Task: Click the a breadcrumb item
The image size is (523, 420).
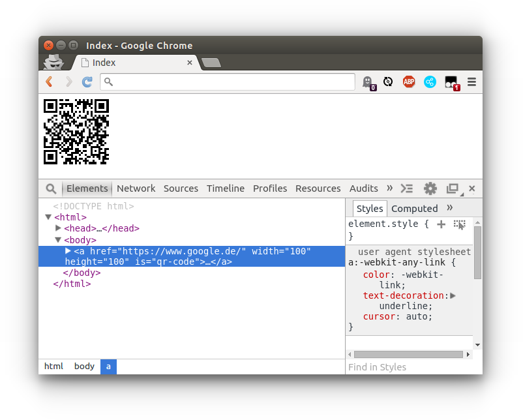Action: pyautogui.click(x=108, y=367)
